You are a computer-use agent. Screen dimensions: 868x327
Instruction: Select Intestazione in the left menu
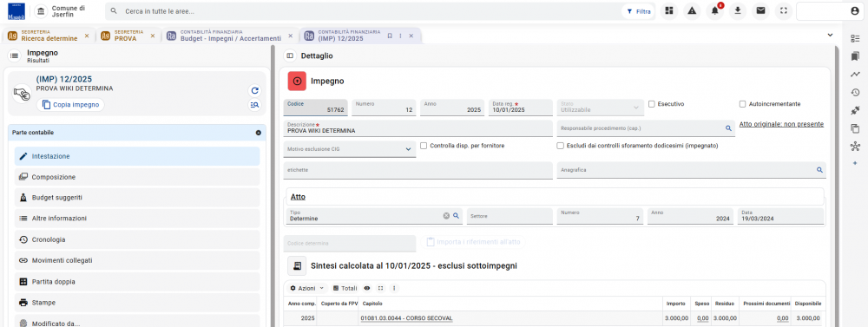[x=137, y=156]
